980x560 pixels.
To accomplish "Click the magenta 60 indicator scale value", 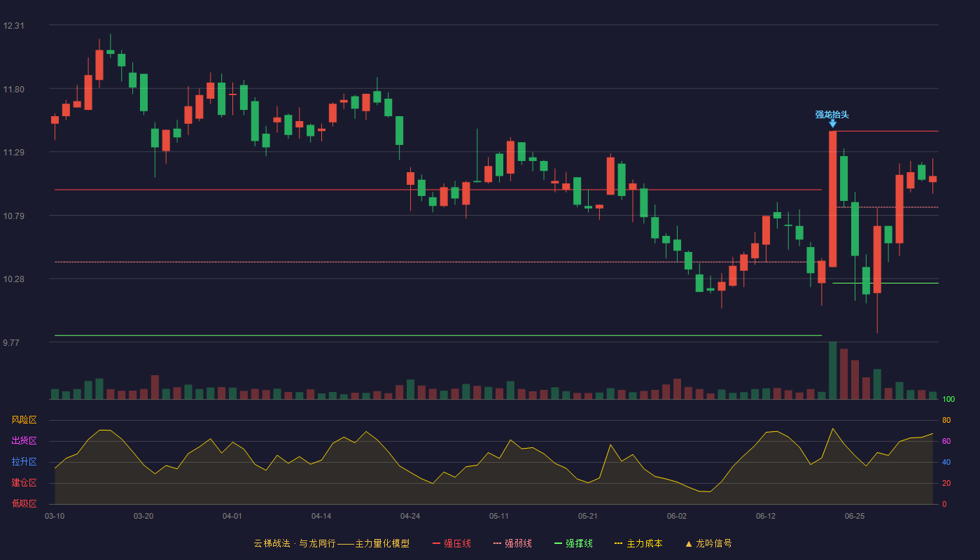I will point(946,442).
